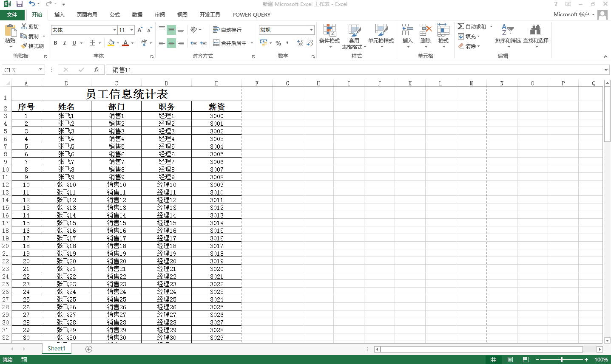Select the Sheet1 tab
Viewport: 611px width, 364px height.
pos(57,349)
